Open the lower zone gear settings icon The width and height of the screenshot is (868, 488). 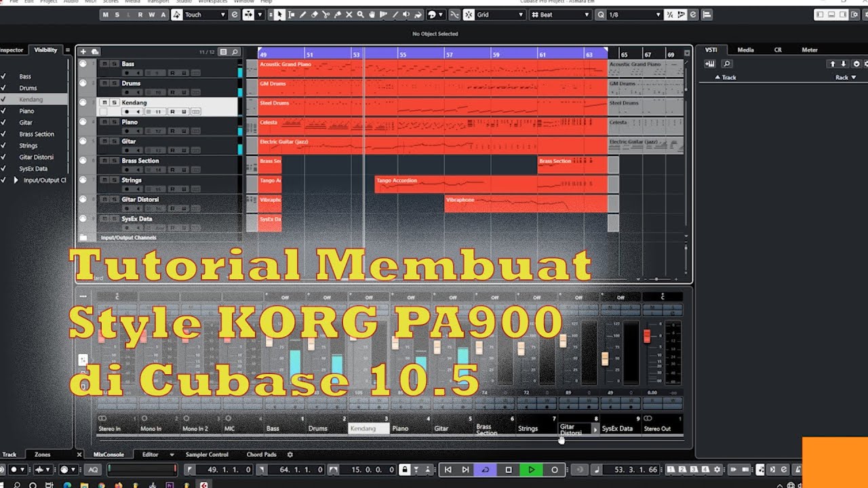coord(290,455)
